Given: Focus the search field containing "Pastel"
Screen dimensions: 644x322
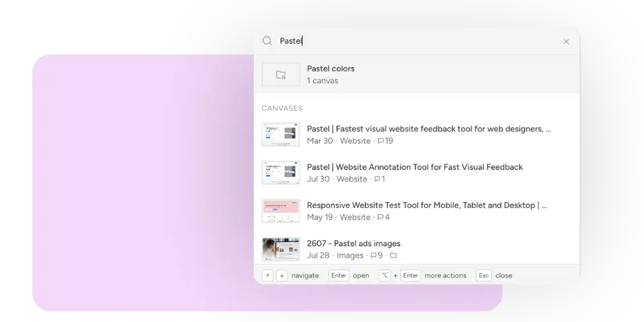Looking at the screenshot, I should pyautogui.click(x=417, y=41).
